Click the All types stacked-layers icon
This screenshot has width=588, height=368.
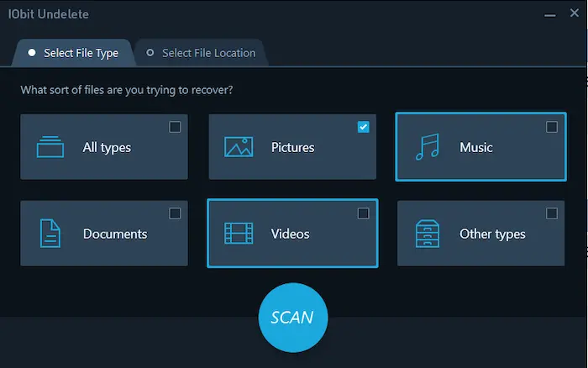click(50, 147)
